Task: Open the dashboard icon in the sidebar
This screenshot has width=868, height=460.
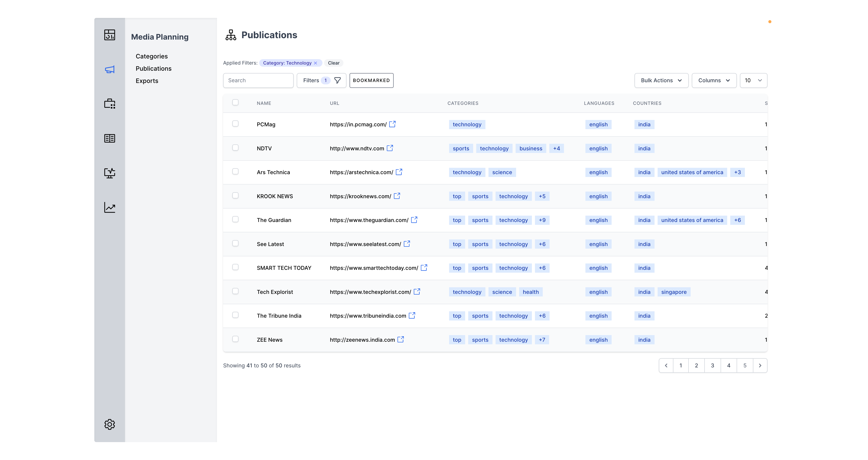Action: (x=109, y=35)
